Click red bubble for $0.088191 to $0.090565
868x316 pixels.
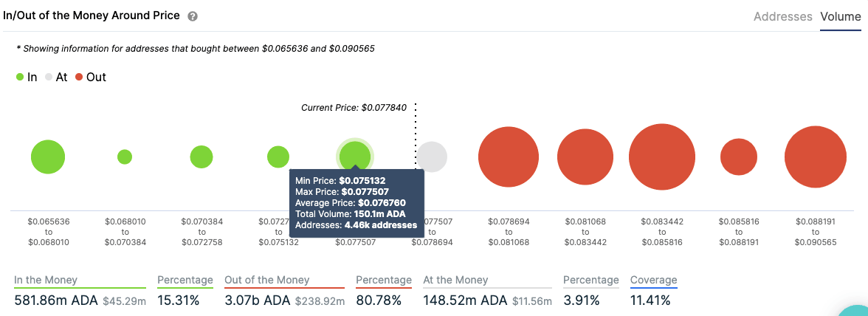point(816,157)
